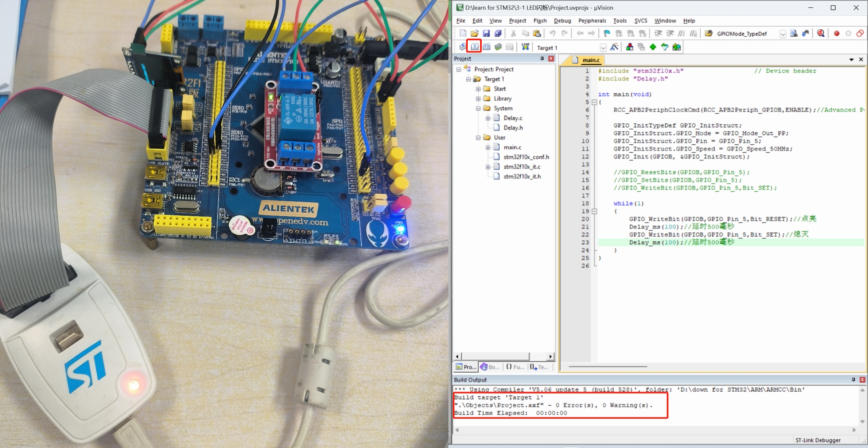The height and width of the screenshot is (448, 868).
Task: Select Delay.h in the project tree
Action: (513, 128)
